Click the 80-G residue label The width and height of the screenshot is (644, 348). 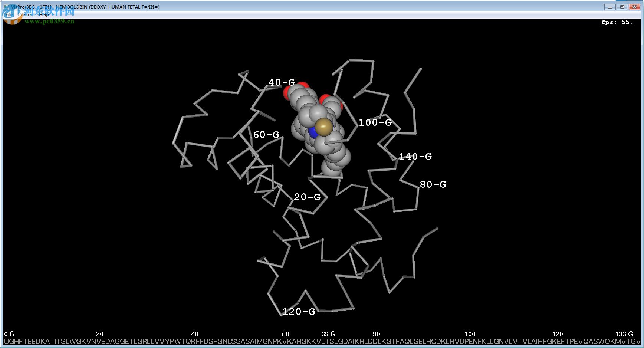pyautogui.click(x=433, y=184)
